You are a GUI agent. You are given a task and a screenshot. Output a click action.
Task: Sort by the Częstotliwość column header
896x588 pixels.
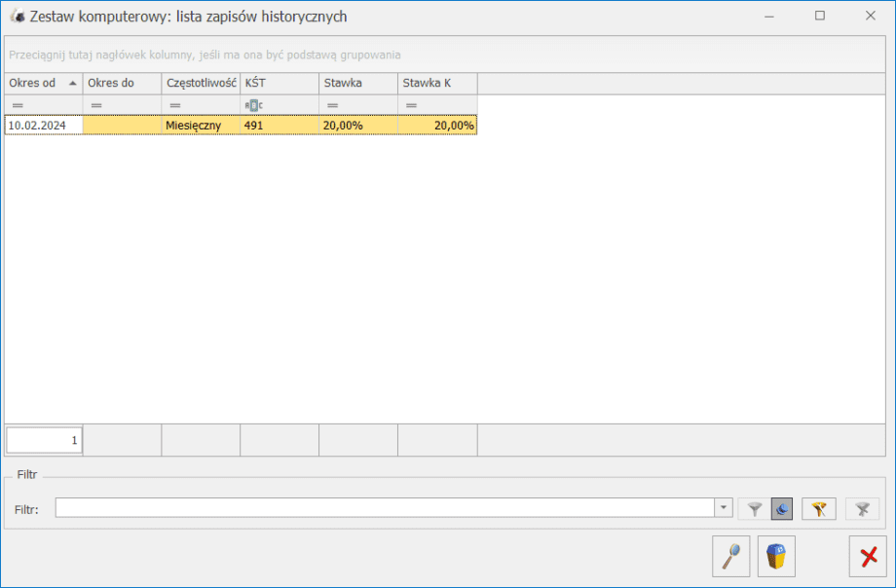202,84
